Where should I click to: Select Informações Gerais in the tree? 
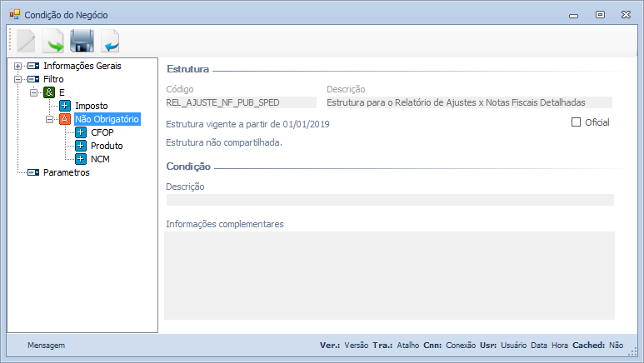click(x=82, y=66)
